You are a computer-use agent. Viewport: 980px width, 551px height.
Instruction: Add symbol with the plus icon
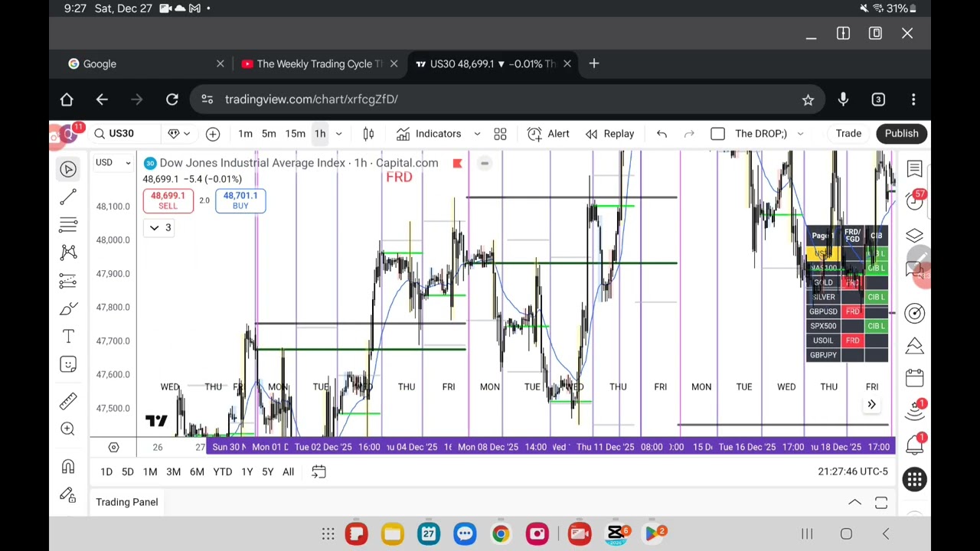point(213,134)
